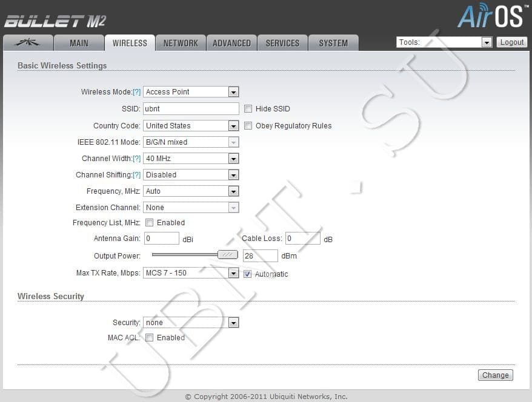
Task: Open the Channel Shifting dropdown
Action: (x=191, y=174)
